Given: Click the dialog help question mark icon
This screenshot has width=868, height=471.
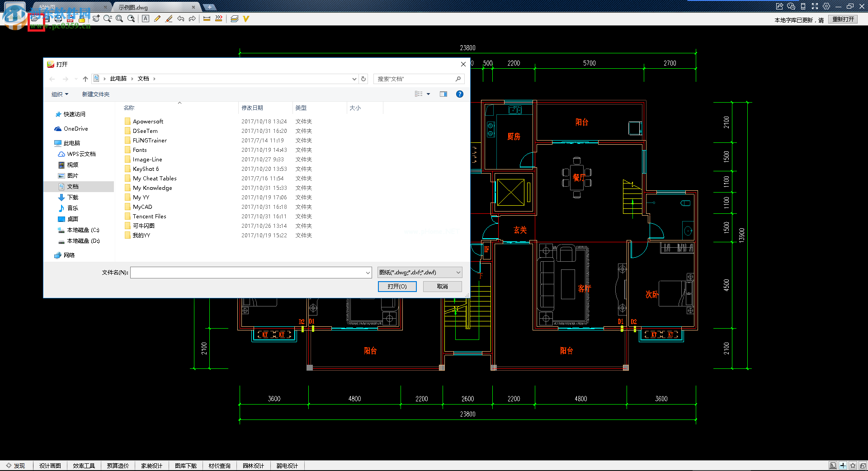Looking at the screenshot, I should coord(460,94).
